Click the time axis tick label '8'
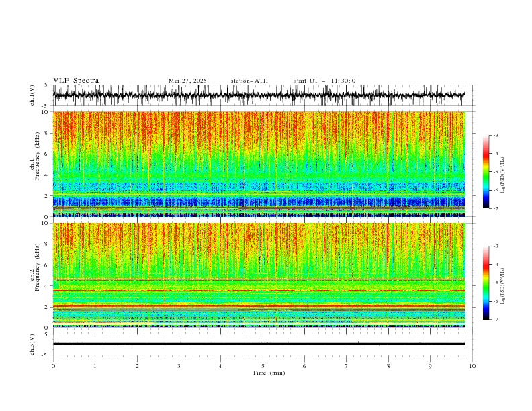 click(x=388, y=366)
